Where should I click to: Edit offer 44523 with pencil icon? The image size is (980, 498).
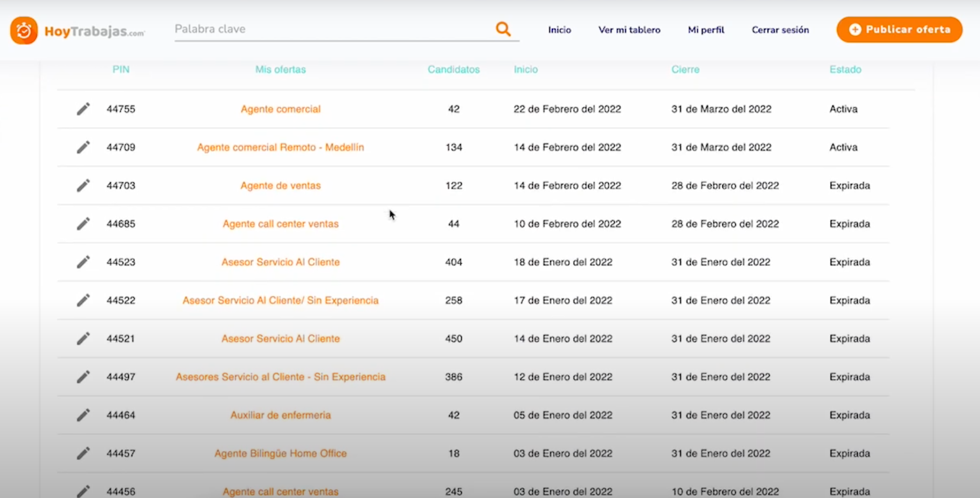click(83, 262)
